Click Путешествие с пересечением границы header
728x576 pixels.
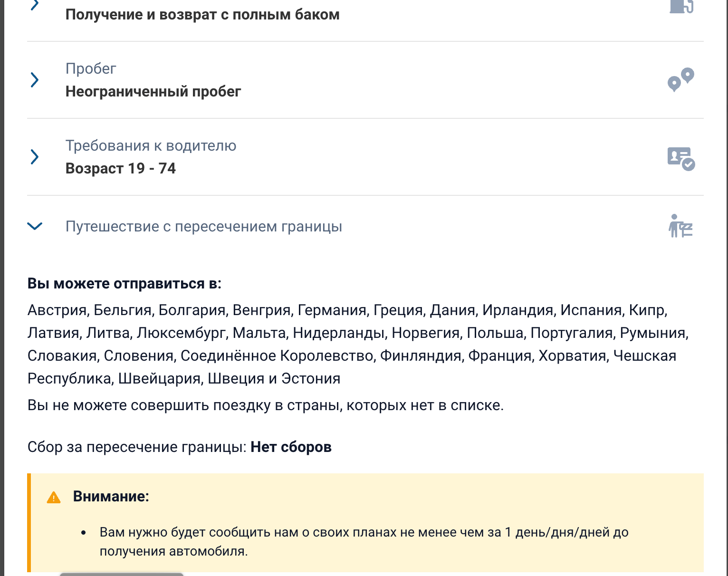(x=203, y=227)
